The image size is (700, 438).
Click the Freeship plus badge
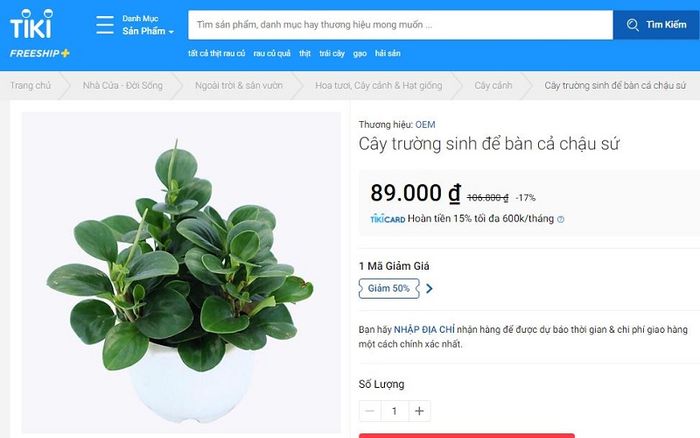point(40,53)
